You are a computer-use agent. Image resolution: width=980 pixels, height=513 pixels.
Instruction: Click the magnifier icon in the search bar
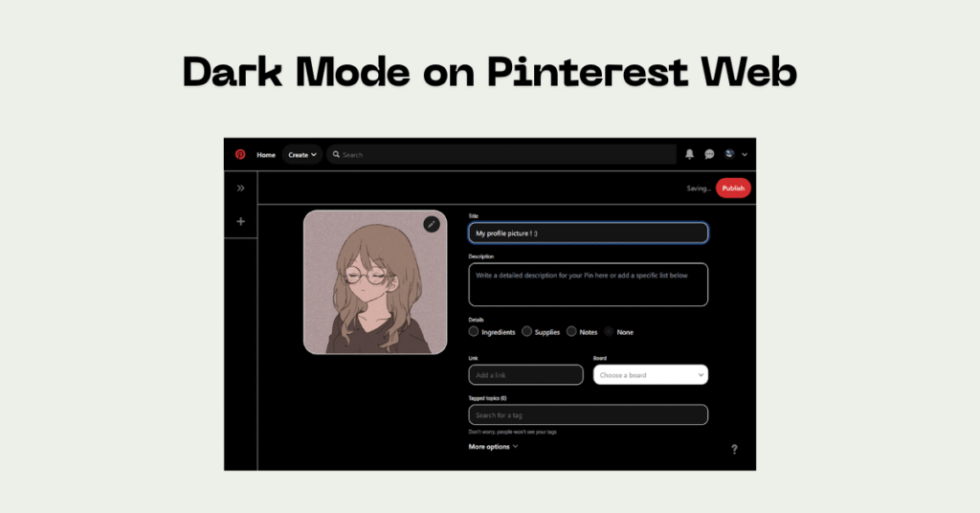[336, 154]
